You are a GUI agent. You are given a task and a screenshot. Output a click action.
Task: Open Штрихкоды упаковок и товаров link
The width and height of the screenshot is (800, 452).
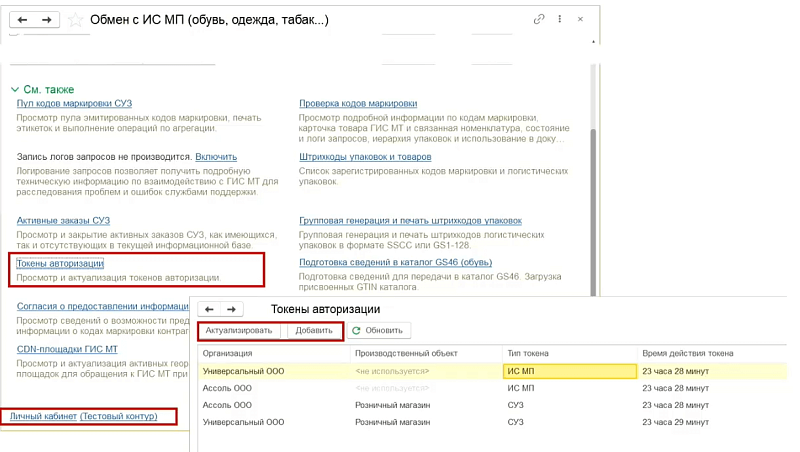365,157
